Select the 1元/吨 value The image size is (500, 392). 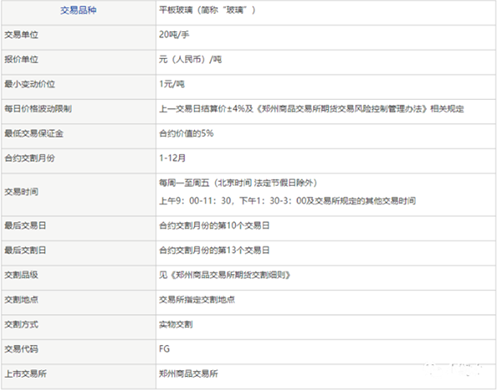click(172, 84)
